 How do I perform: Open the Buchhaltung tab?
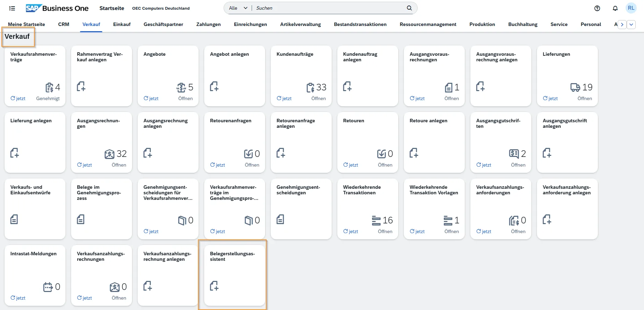pos(523,24)
